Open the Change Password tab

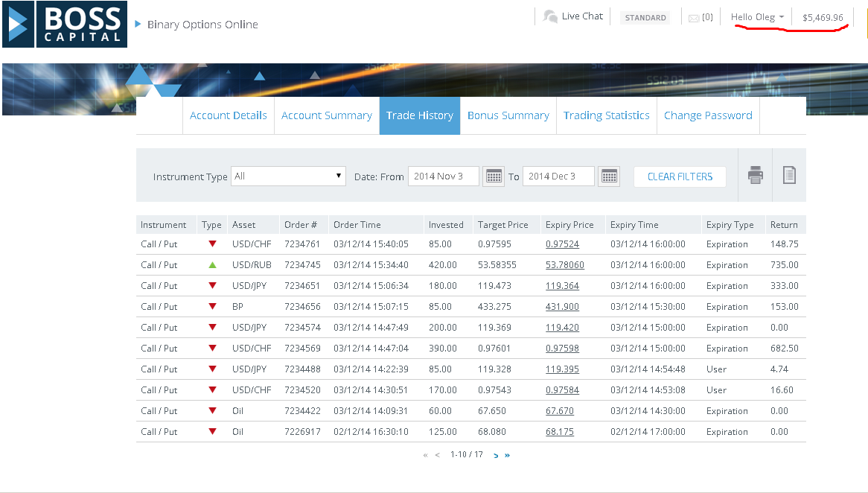click(x=707, y=115)
